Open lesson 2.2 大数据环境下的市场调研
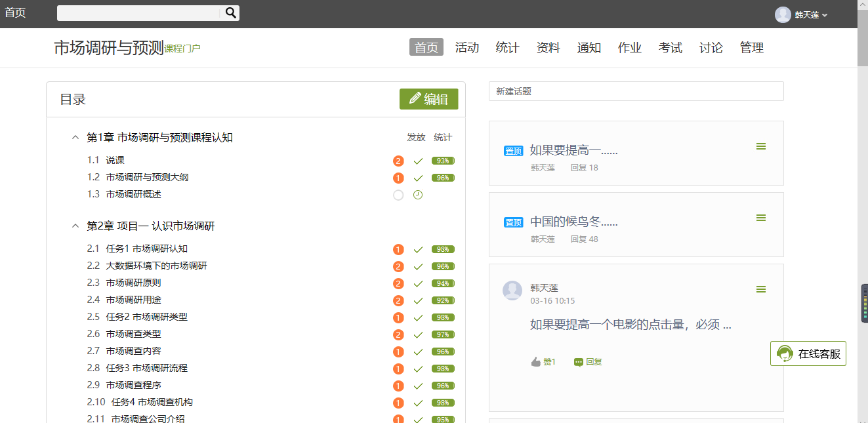 coord(156,266)
